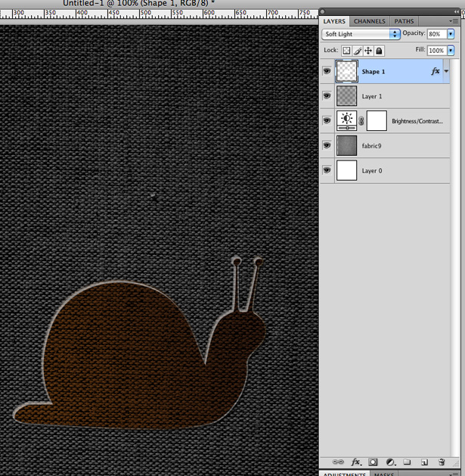Click the link layers icon at panel bottom
Screen dimensions: 465x476
(x=338, y=462)
